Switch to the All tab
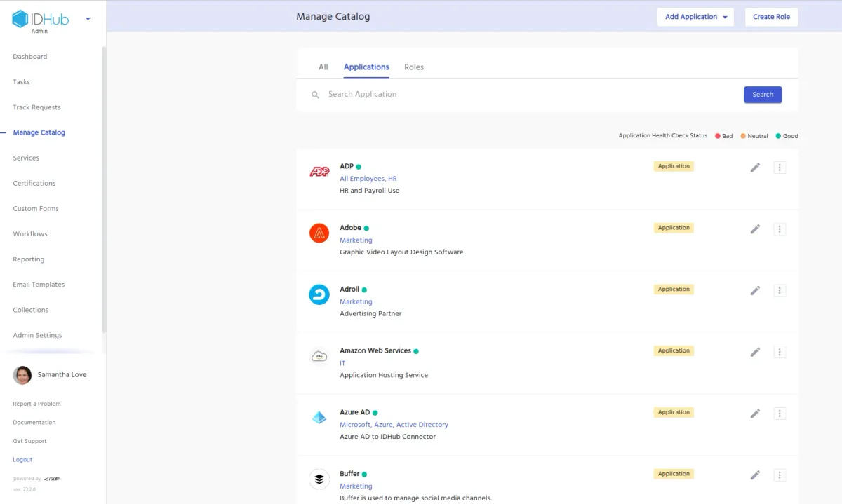This screenshot has width=842, height=504. point(323,67)
